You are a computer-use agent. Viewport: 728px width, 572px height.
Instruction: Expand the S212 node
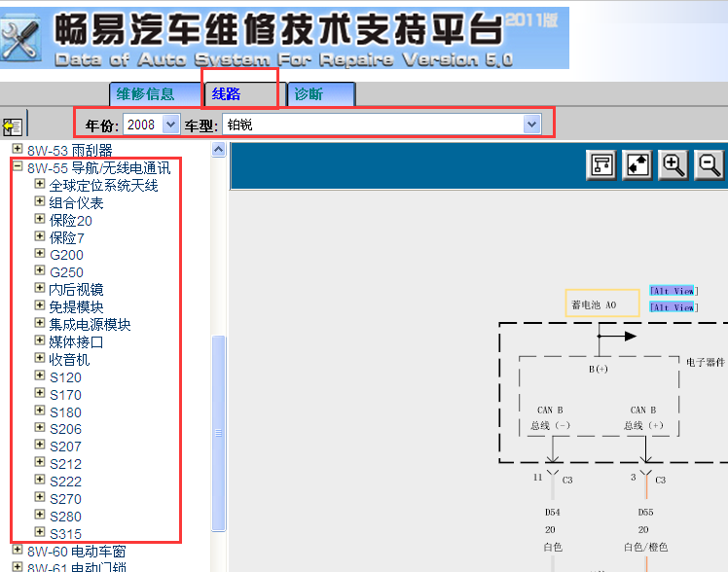click(x=40, y=462)
